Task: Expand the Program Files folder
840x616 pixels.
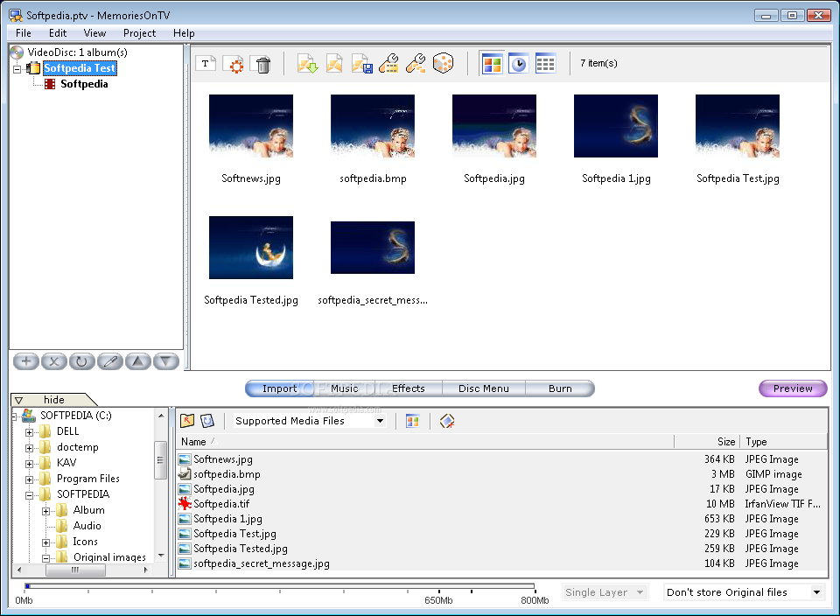Action: (x=30, y=479)
